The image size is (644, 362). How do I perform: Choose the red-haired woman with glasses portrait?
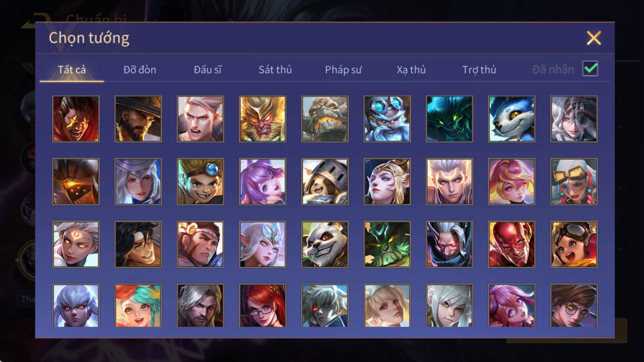[x=262, y=305]
